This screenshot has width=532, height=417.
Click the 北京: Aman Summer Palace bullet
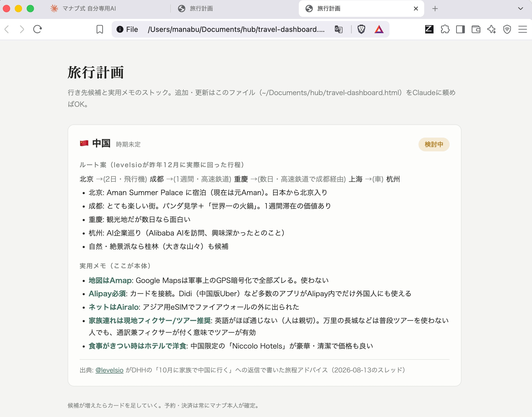click(x=208, y=193)
